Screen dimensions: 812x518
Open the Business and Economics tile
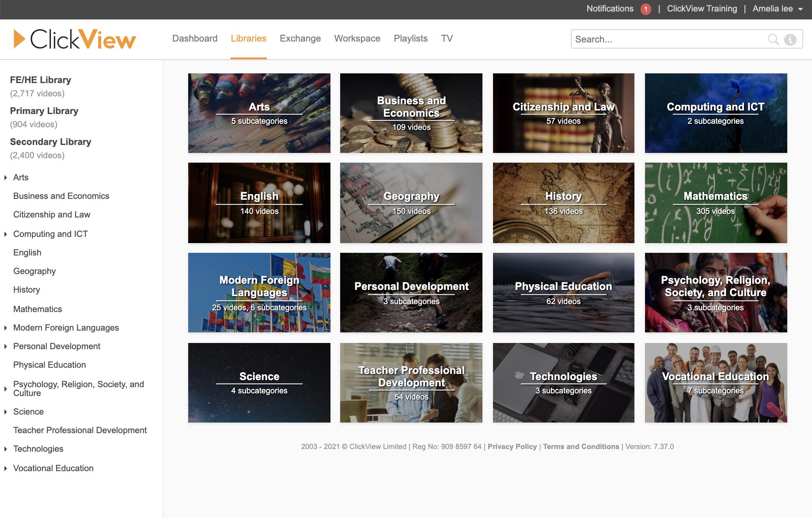tap(411, 113)
